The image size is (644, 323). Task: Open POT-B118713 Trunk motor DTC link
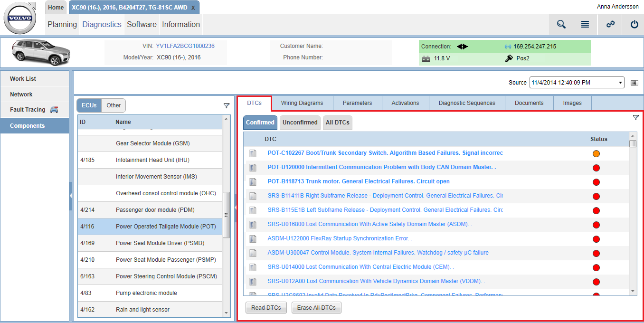point(359,181)
